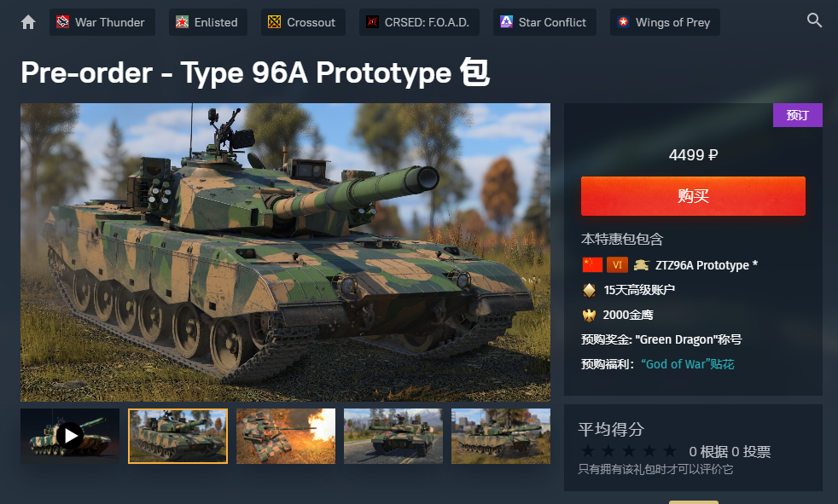Click the purple 预订 pre-order badge
The width and height of the screenshot is (838, 504).
point(797,115)
